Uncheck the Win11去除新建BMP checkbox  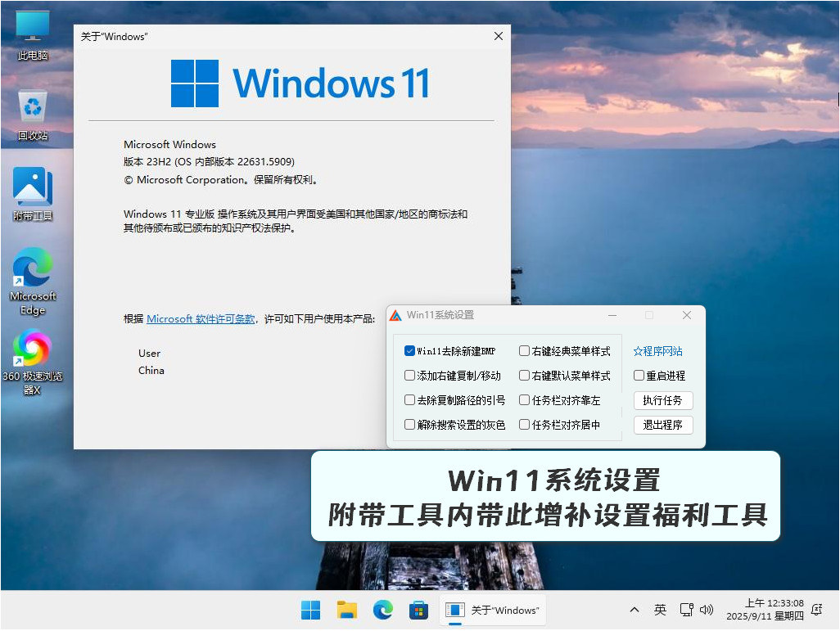pyautogui.click(x=410, y=351)
